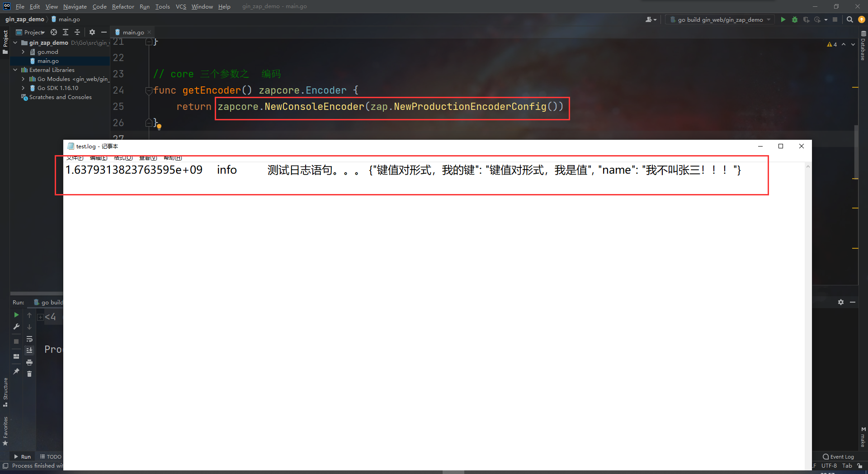Screen dimensions: 868x474
Task: Open 格式 menu in Notepad window
Action: (x=123, y=157)
